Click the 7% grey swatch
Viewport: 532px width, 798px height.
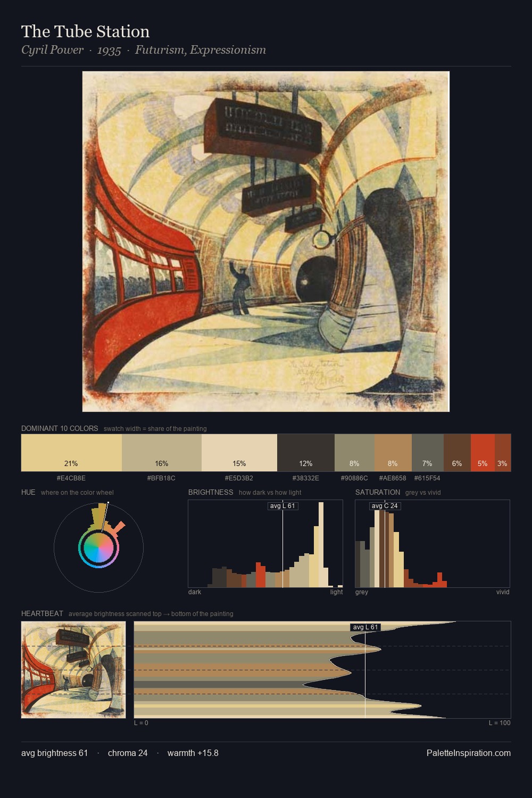click(428, 453)
